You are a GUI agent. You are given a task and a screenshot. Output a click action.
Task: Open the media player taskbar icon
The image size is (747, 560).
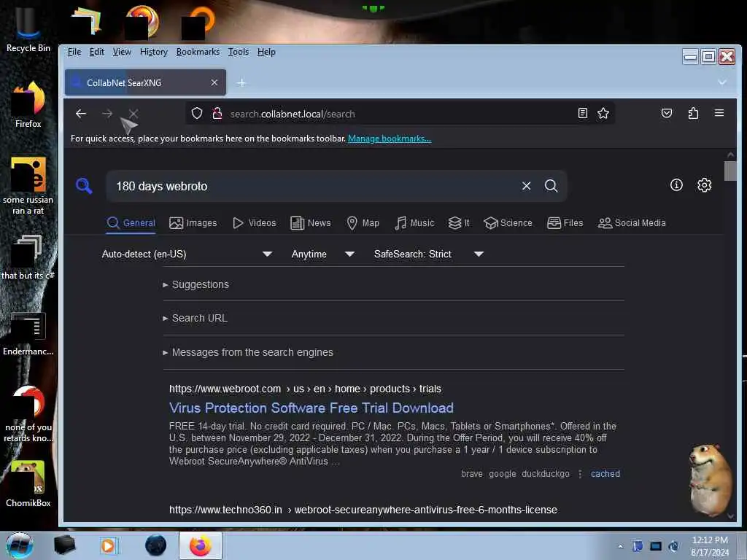(109, 545)
